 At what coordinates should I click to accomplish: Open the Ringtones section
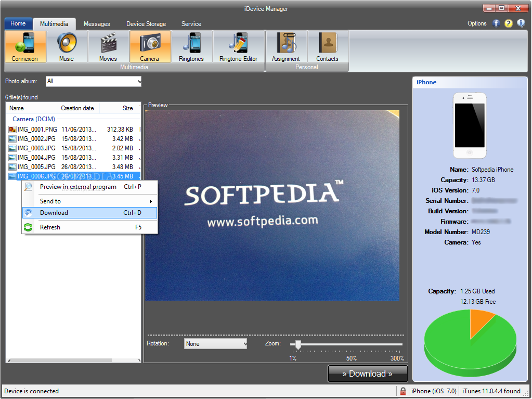click(x=192, y=46)
